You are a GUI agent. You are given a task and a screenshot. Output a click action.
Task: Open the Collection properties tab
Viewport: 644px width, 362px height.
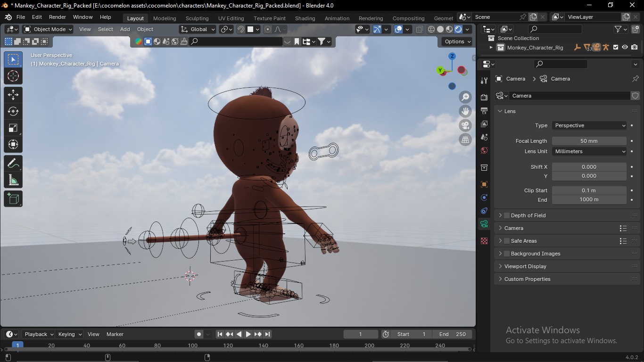484,168
